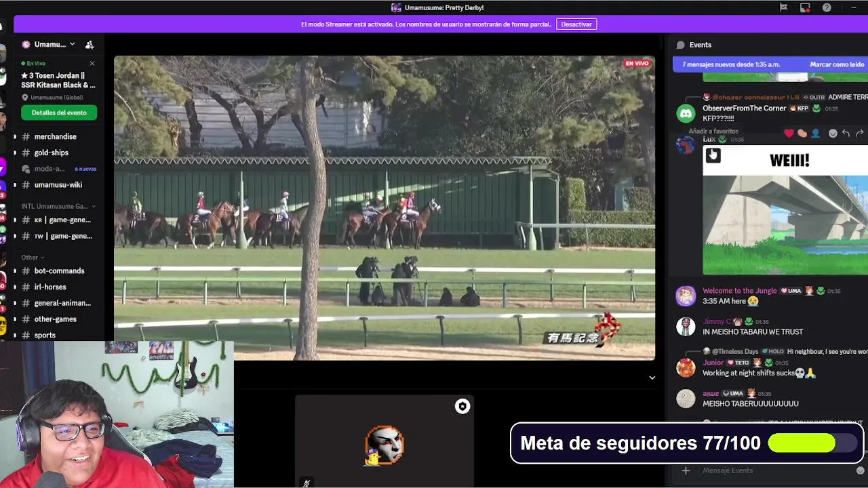
Task: Open the umamusu-wiki channel
Action: point(58,185)
